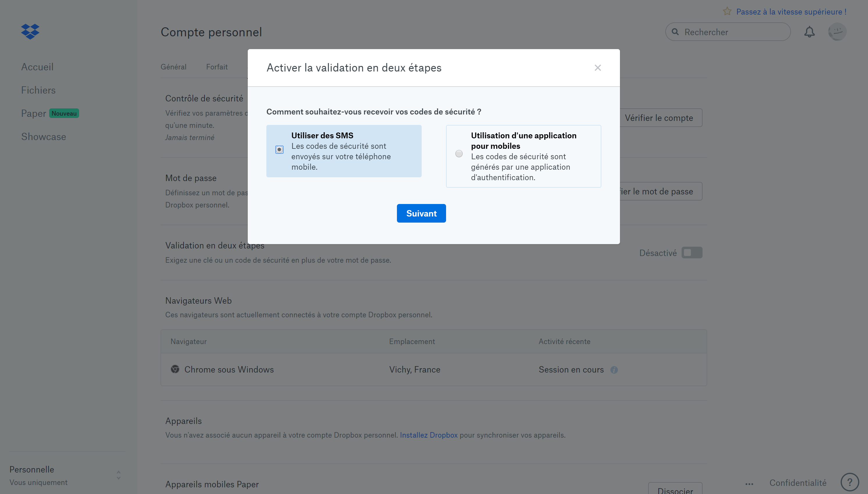Select the mobile application radio button

pyautogui.click(x=459, y=154)
